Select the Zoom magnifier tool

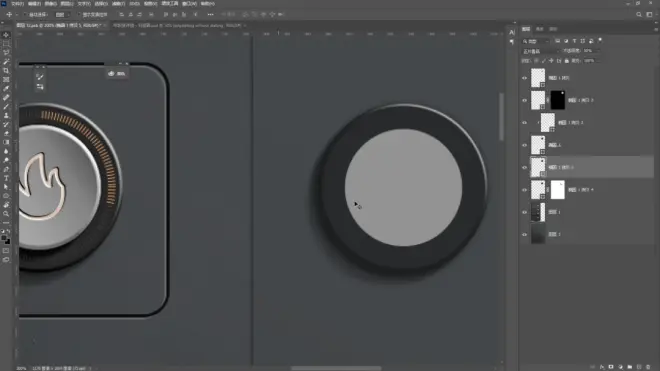[x=6, y=214]
